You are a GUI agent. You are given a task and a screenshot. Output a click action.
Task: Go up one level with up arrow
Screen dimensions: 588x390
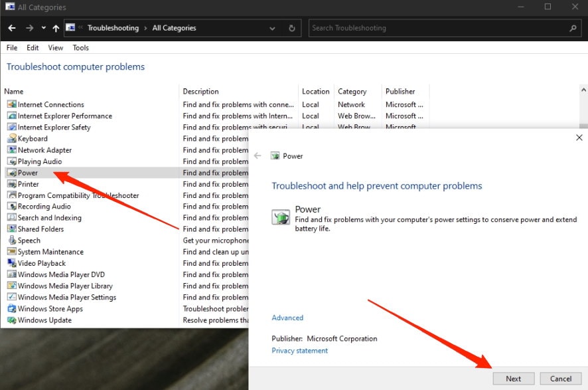(56, 28)
